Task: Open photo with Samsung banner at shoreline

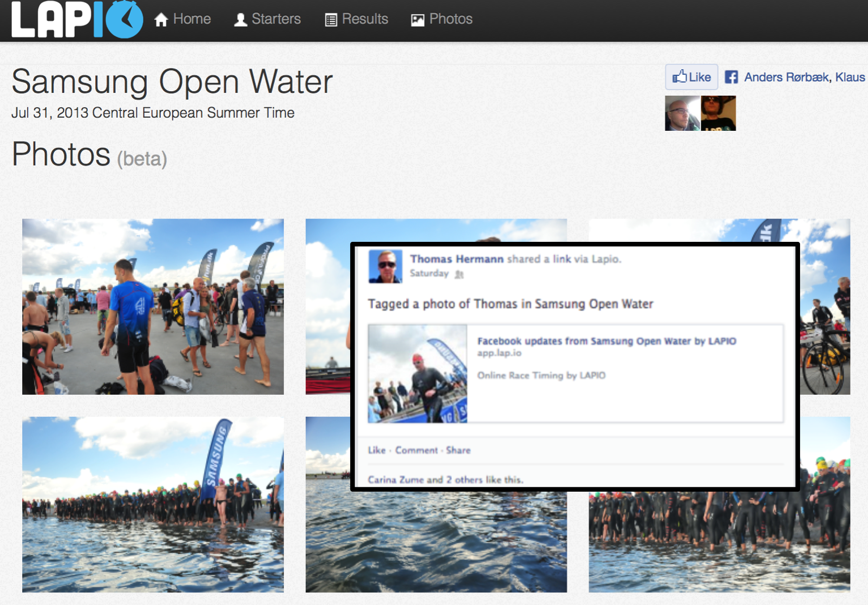Action: pyautogui.click(x=153, y=505)
